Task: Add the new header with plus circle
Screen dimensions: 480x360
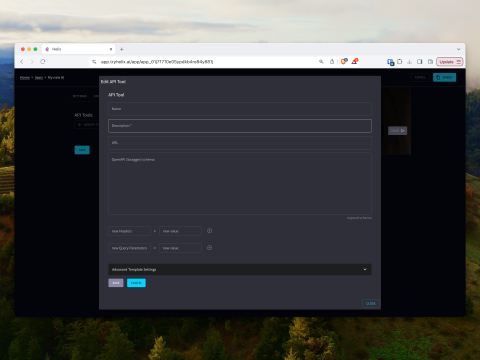Action: pos(209,231)
